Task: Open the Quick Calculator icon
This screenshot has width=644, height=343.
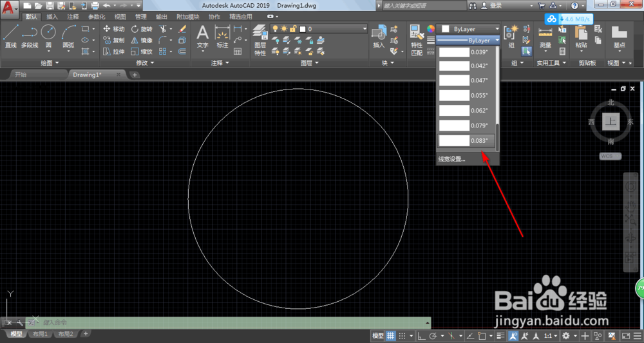Action: (x=562, y=51)
